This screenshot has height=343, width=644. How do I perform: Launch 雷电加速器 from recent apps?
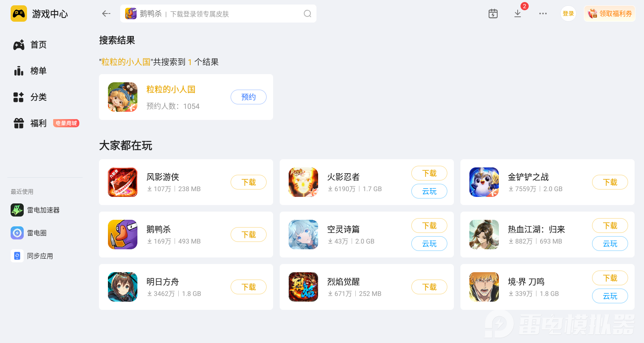click(x=35, y=210)
